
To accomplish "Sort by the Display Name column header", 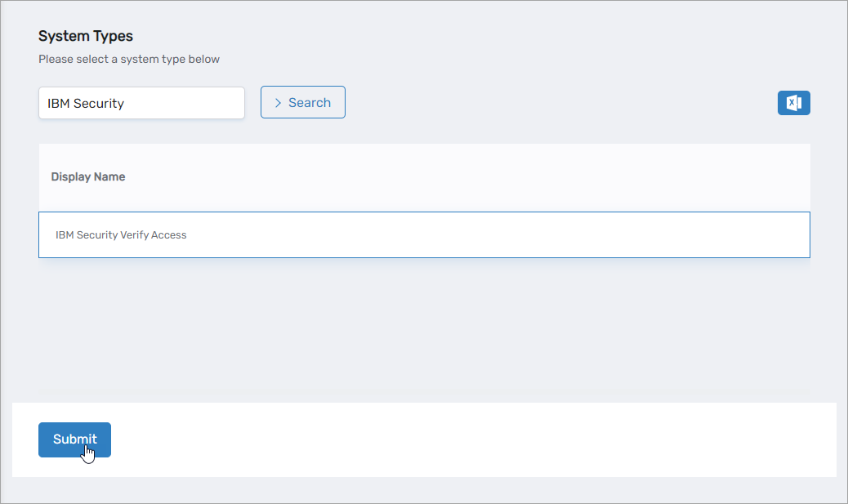I will (88, 176).
